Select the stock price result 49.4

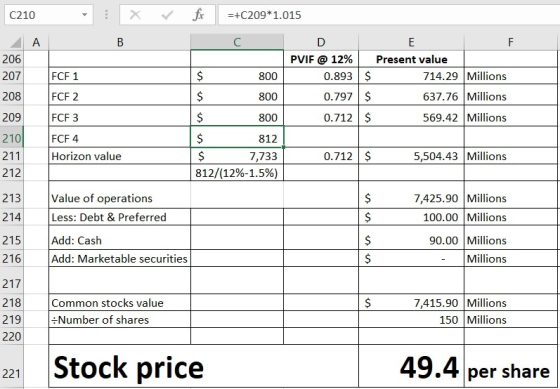click(x=411, y=367)
